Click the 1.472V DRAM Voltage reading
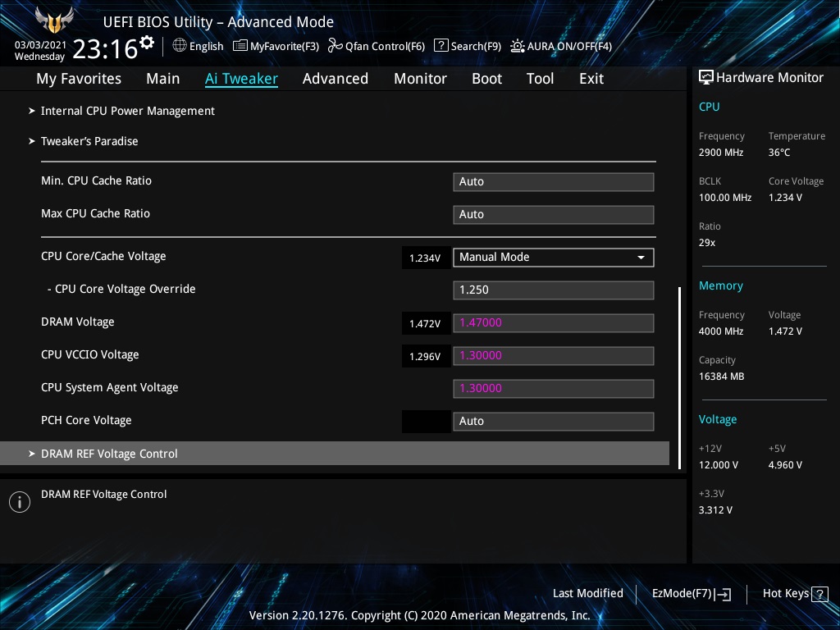Viewport: 840px width, 630px height. pos(425,323)
